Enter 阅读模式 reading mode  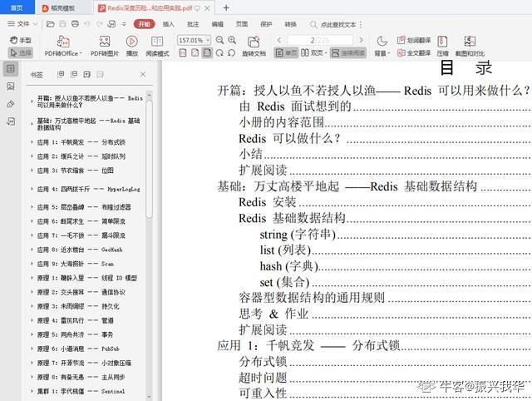tap(157, 46)
